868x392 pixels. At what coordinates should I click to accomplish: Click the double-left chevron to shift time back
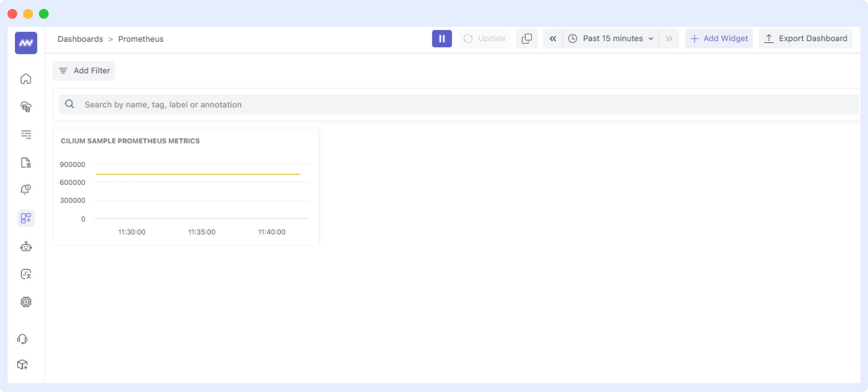coord(553,38)
